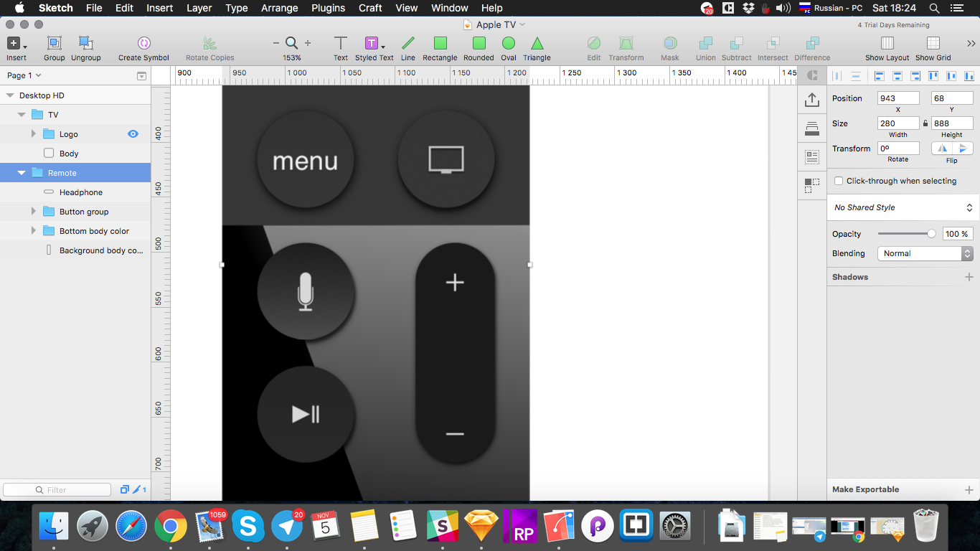The width and height of the screenshot is (980, 551).
Task: Enable Click-through when selecting
Action: coord(838,181)
